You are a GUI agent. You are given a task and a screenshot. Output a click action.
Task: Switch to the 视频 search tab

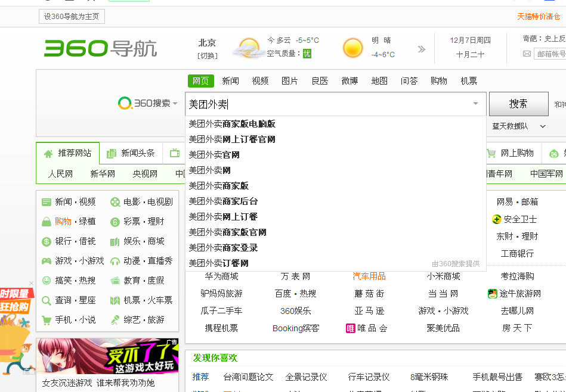[x=260, y=81]
